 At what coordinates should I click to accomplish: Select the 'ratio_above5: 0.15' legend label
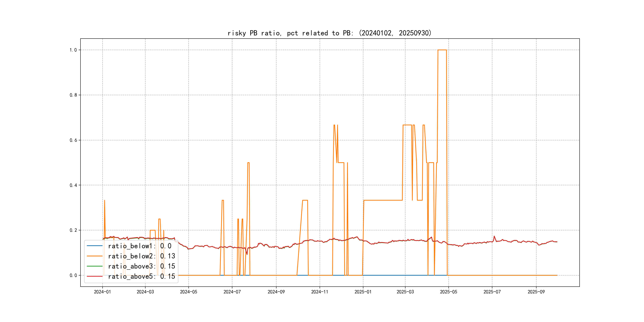click(142, 276)
